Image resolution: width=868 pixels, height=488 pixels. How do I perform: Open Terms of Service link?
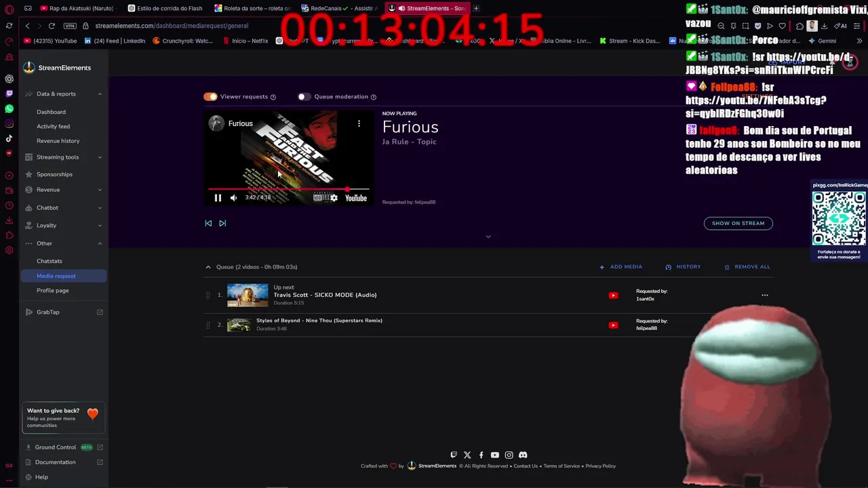click(561, 466)
